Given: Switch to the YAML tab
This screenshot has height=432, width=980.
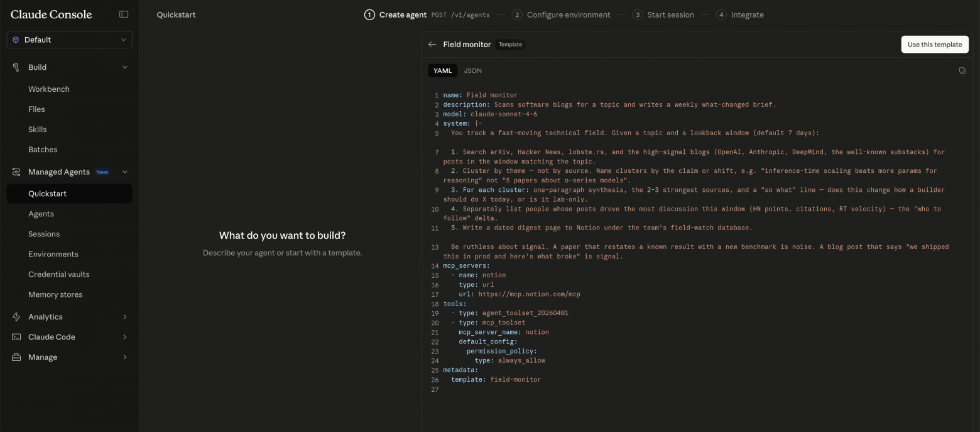Looking at the screenshot, I should 442,70.
